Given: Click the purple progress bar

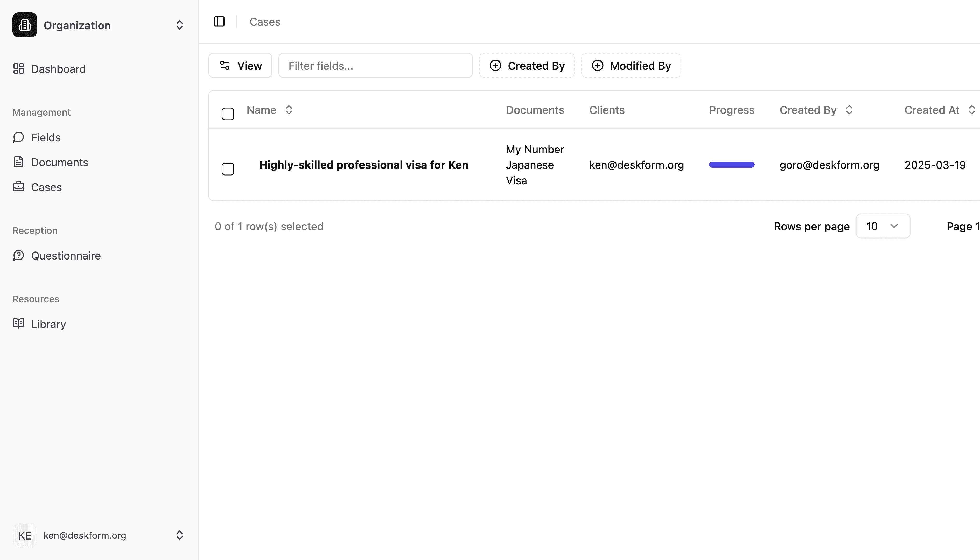Looking at the screenshot, I should [732, 165].
